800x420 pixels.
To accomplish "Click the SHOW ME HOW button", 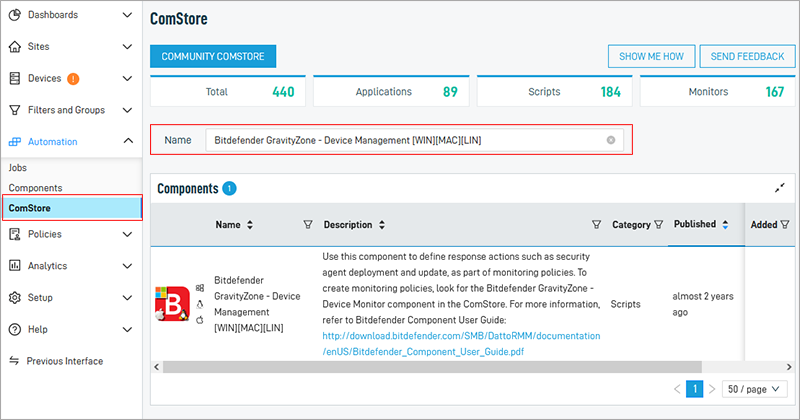I will coord(652,56).
